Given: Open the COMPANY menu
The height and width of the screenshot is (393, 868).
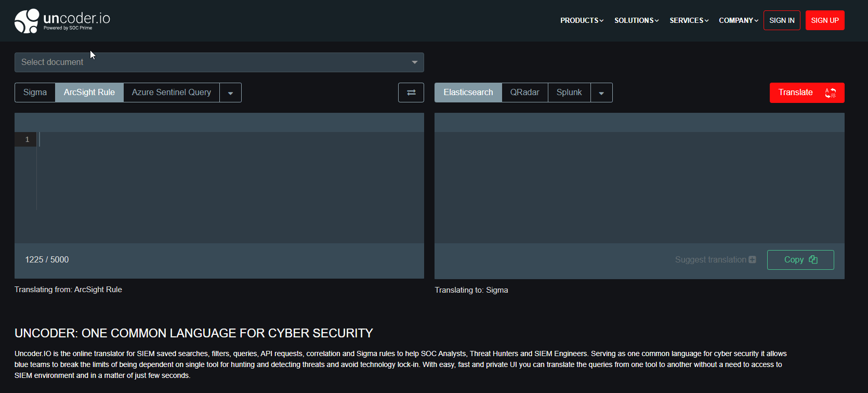Looking at the screenshot, I should pos(739,20).
